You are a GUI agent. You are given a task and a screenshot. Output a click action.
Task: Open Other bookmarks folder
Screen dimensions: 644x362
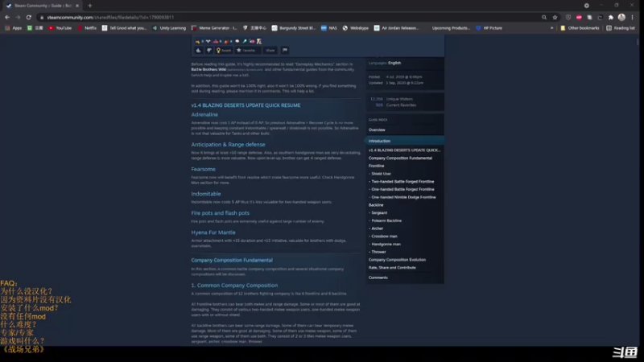[580, 28]
